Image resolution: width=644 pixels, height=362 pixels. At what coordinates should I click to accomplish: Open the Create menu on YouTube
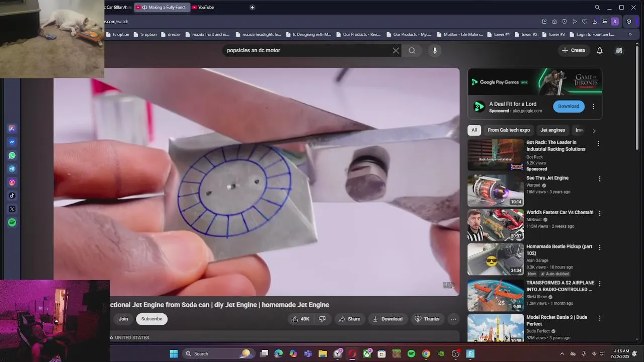point(574,50)
